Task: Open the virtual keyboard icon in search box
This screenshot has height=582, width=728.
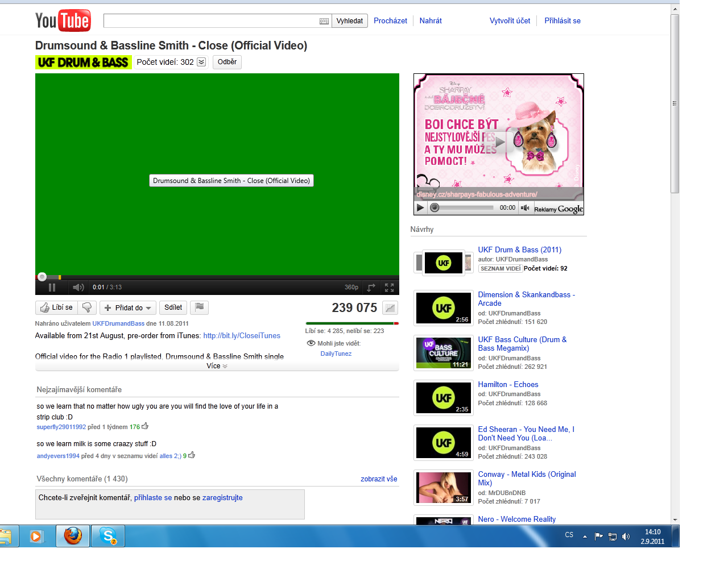Action: 324,21
